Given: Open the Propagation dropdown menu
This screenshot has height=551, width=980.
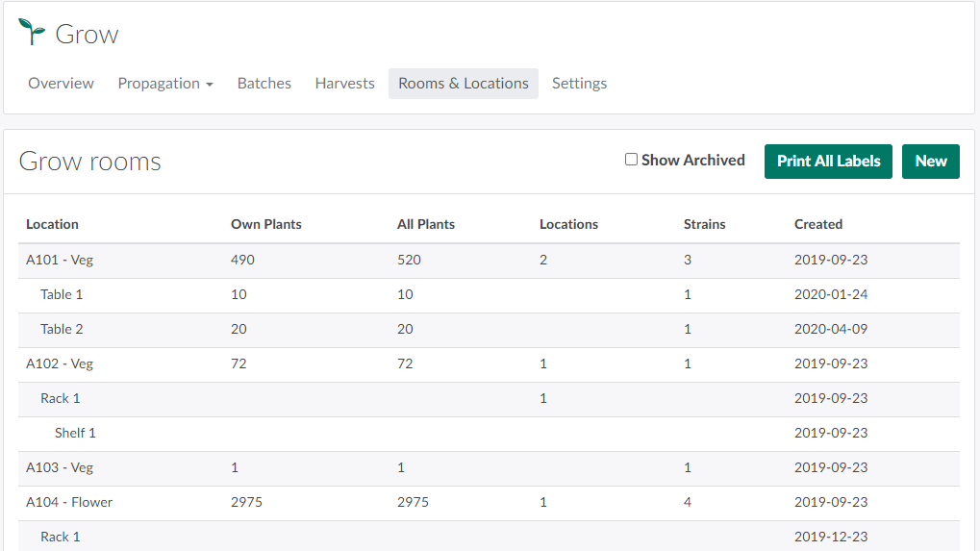Looking at the screenshot, I should [x=164, y=84].
